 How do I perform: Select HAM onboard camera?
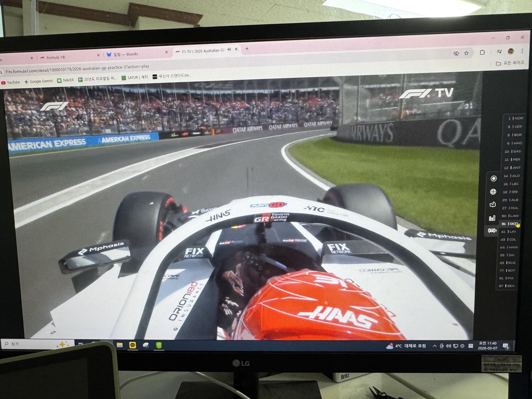(510, 247)
